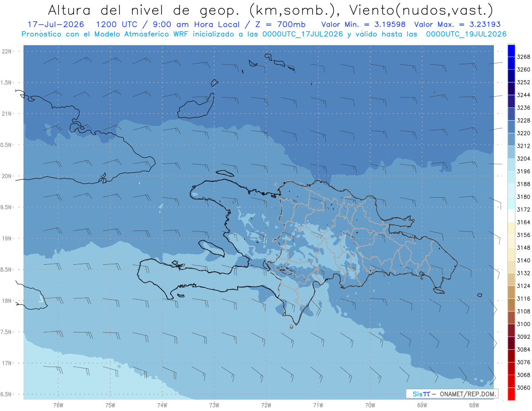Click the '3116' color bar value
The width and height of the screenshot is (532, 411).
click(x=524, y=299)
